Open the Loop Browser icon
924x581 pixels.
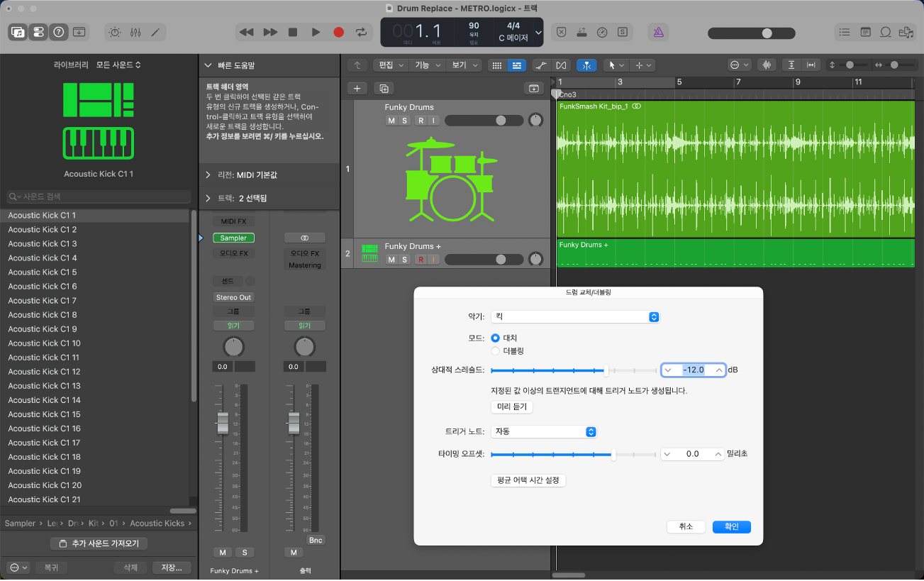(886, 32)
